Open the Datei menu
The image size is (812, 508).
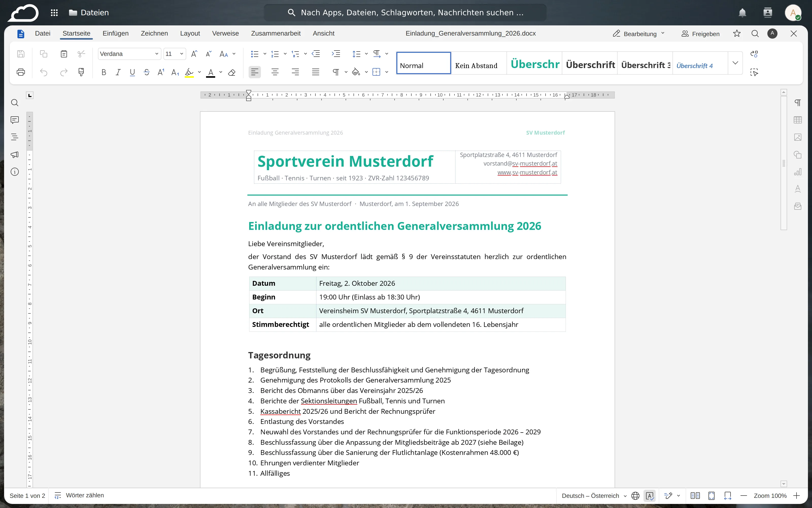tap(43, 33)
